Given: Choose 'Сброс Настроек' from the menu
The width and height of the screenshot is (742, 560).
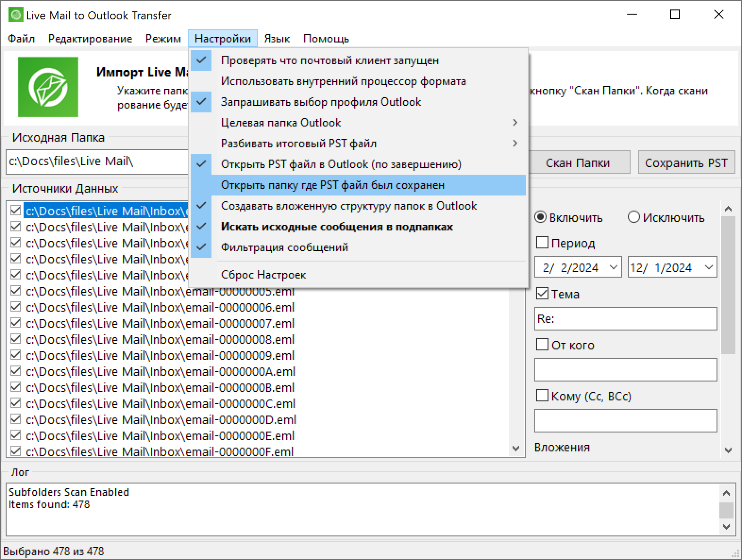Looking at the screenshot, I should (x=358, y=275).
